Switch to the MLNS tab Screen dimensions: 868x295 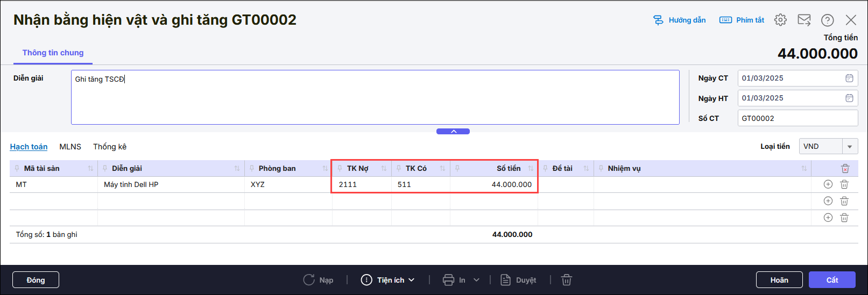[70, 147]
